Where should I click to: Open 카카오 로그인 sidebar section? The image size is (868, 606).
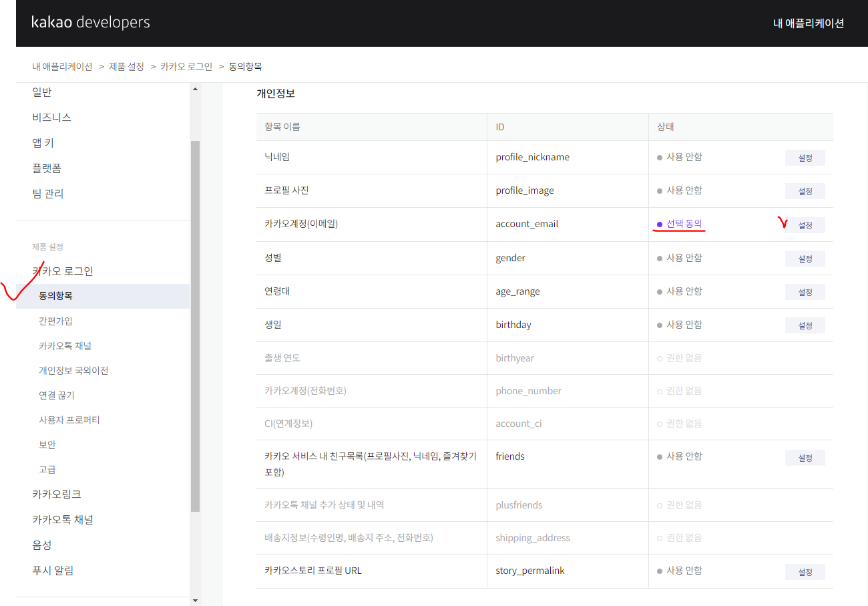click(63, 271)
